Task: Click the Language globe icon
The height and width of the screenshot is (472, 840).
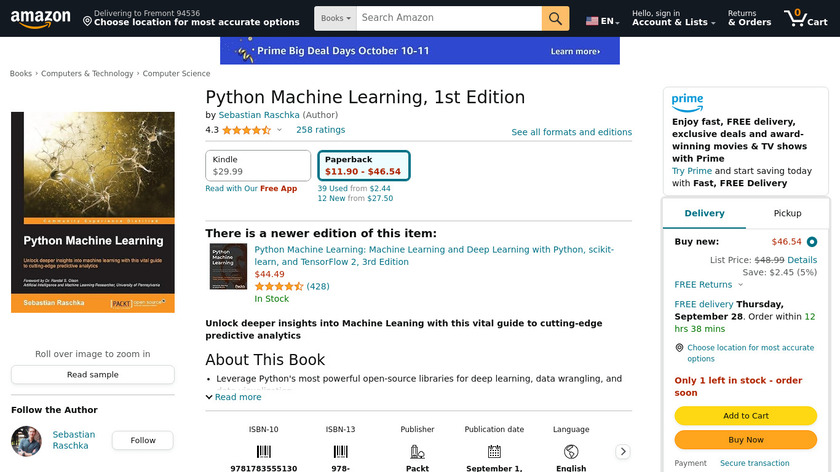Action: (x=571, y=452)
